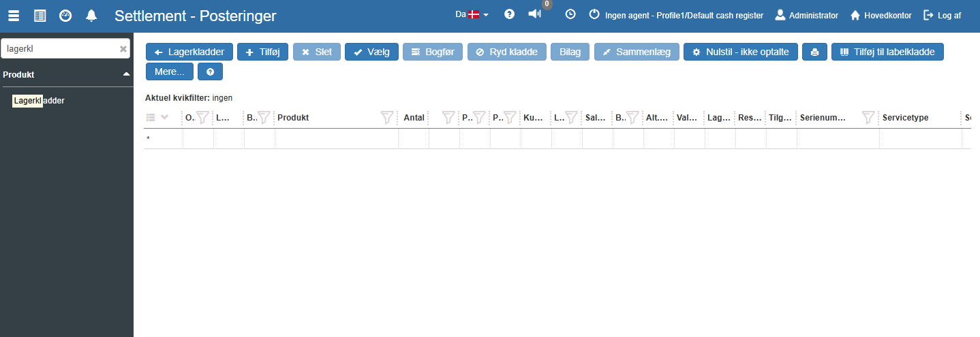980x337 pixels.
Task: Sort by the Serienum... column header
Action: 823,118
